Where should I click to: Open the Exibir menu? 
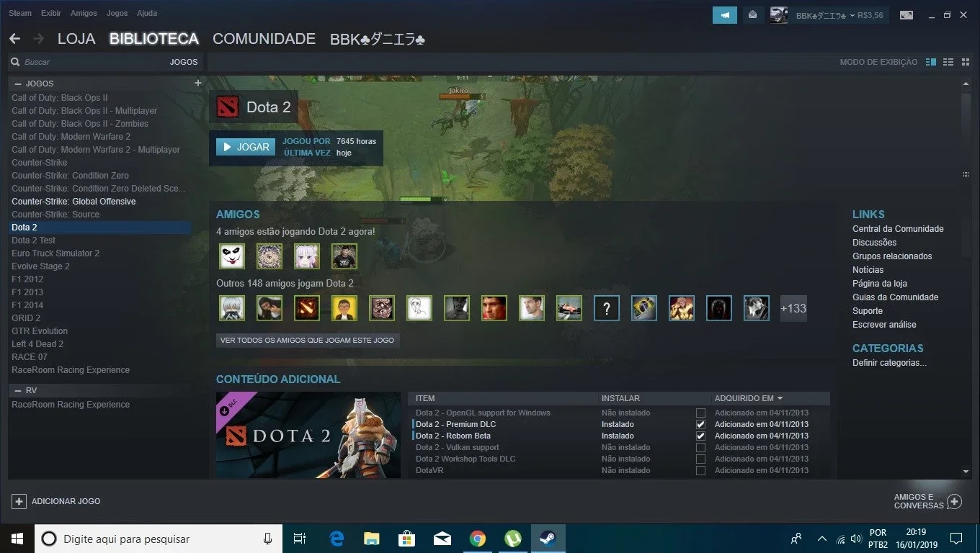point(51,13)
